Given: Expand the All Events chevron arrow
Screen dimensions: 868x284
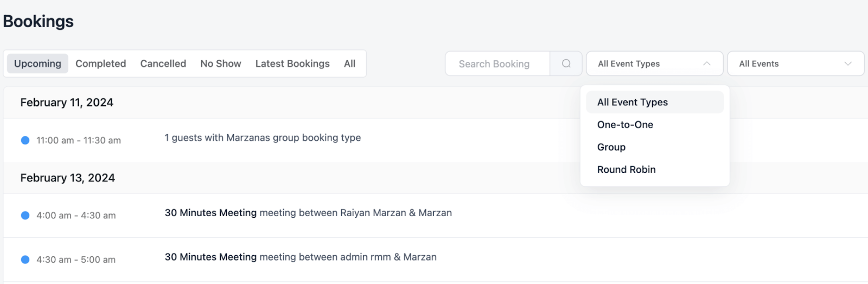Looking at the screenshot, I should pos(847,64).
